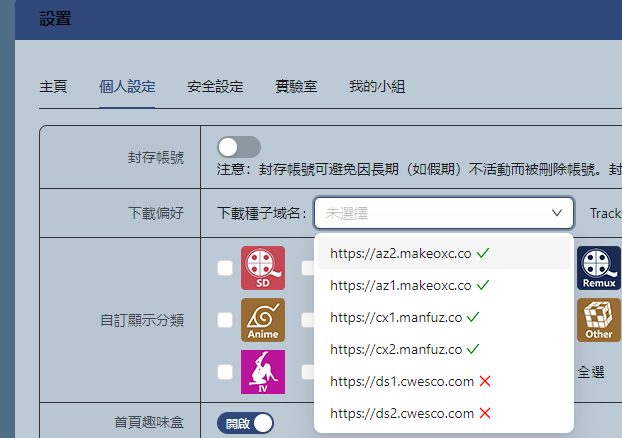
Task: Switch to the 主頁 tab
Action: click(53, 86)
